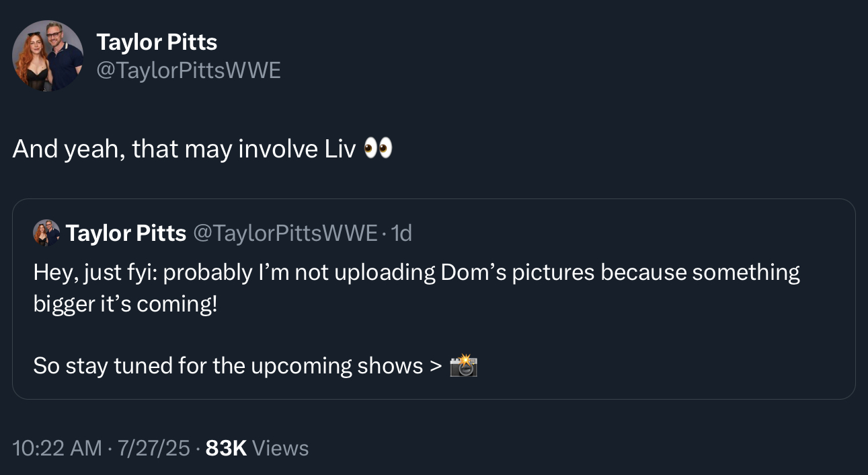Image resolution: width=868 pixels, height=475 pixels.
Task: Open Taylor Pitts' large profile avatar
Action: 48,56
